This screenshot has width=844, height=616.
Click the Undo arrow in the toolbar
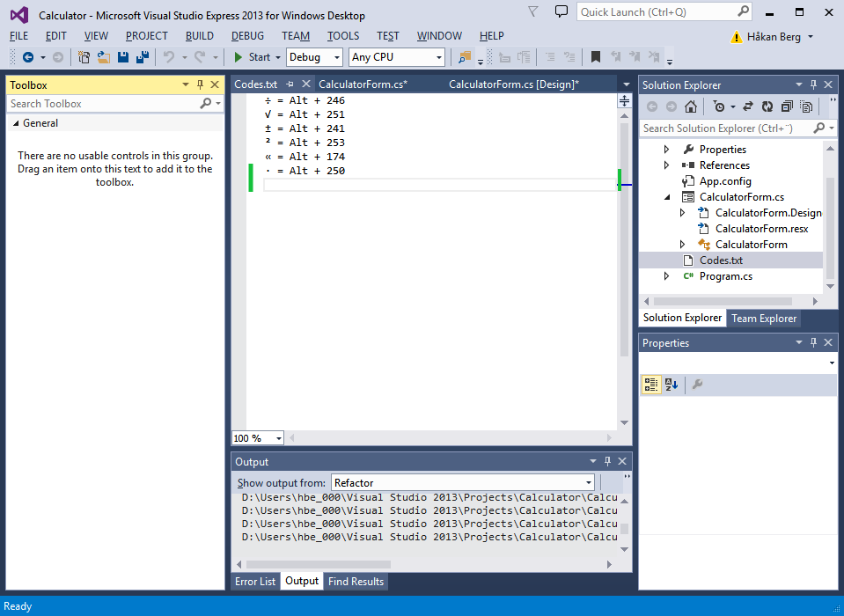click(x=169, y=57)
